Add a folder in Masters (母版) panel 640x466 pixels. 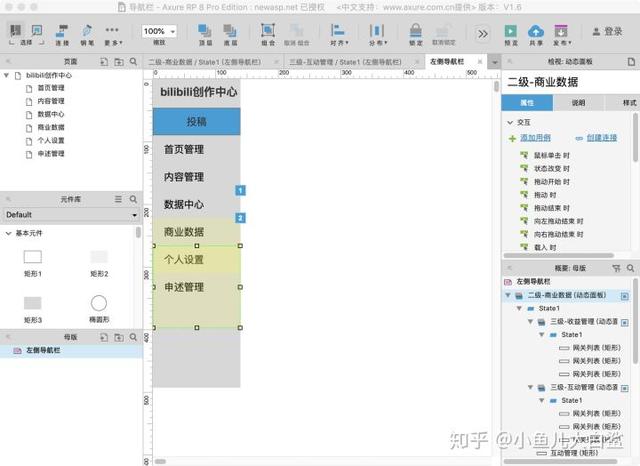pyautogui.click(x=119, y=337)
